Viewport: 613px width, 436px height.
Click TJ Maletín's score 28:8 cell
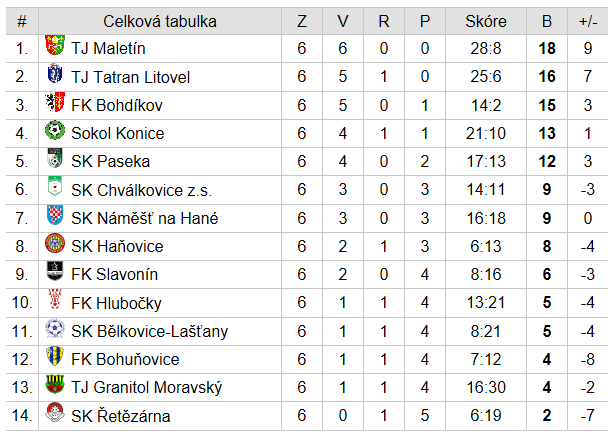pyautogui.click(x=486, y=48)
